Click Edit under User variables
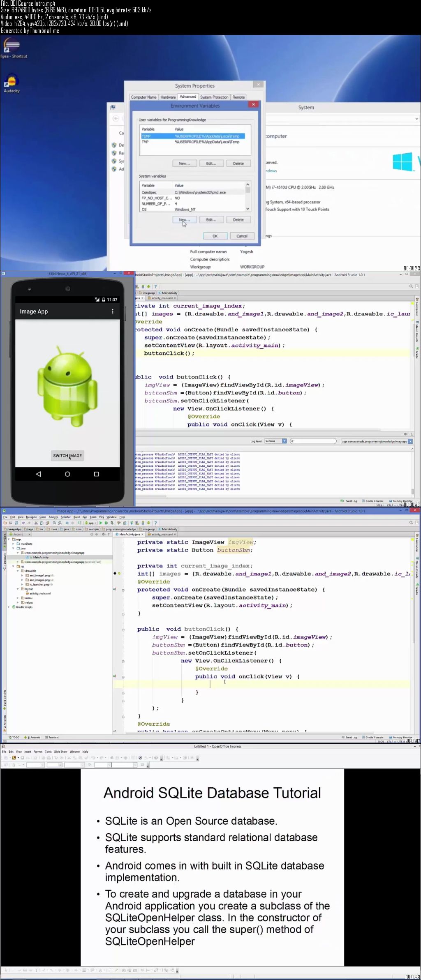 pyautogui.click(x=211, y=164)
